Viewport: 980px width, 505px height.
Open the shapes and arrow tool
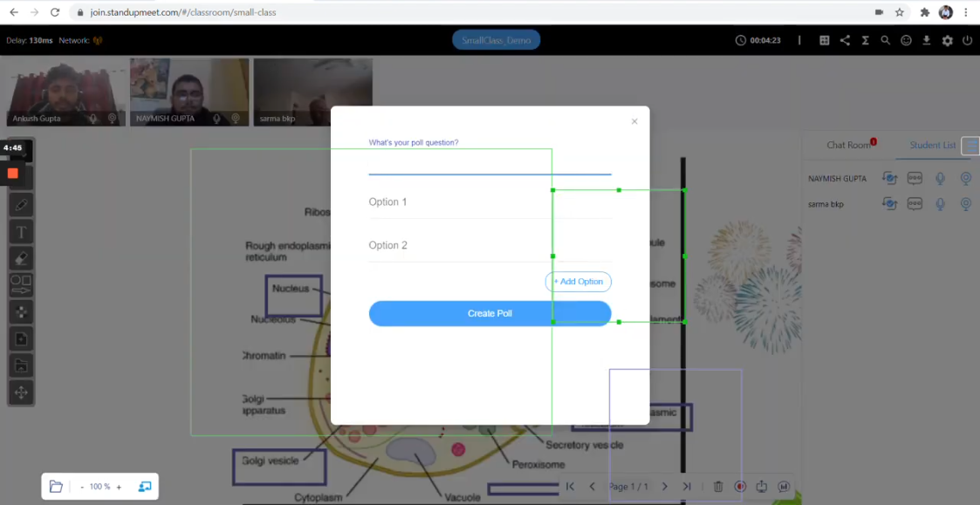21,285
